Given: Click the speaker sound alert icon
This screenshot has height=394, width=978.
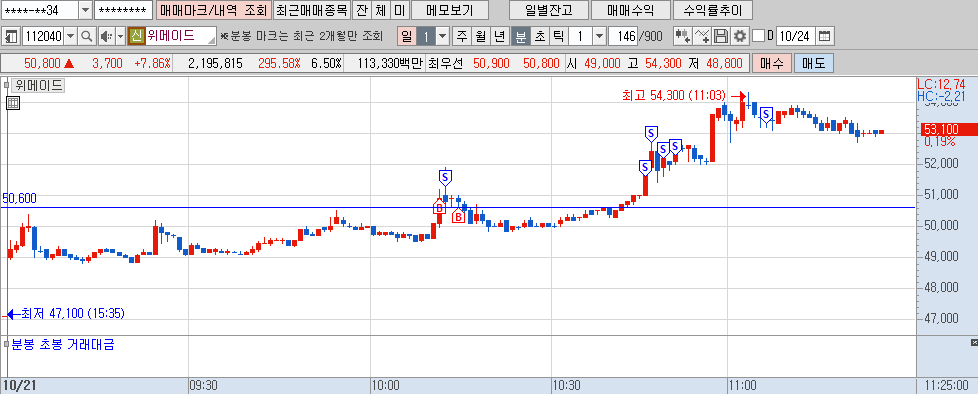Looking at the screenshot, I should pos(106,36).
